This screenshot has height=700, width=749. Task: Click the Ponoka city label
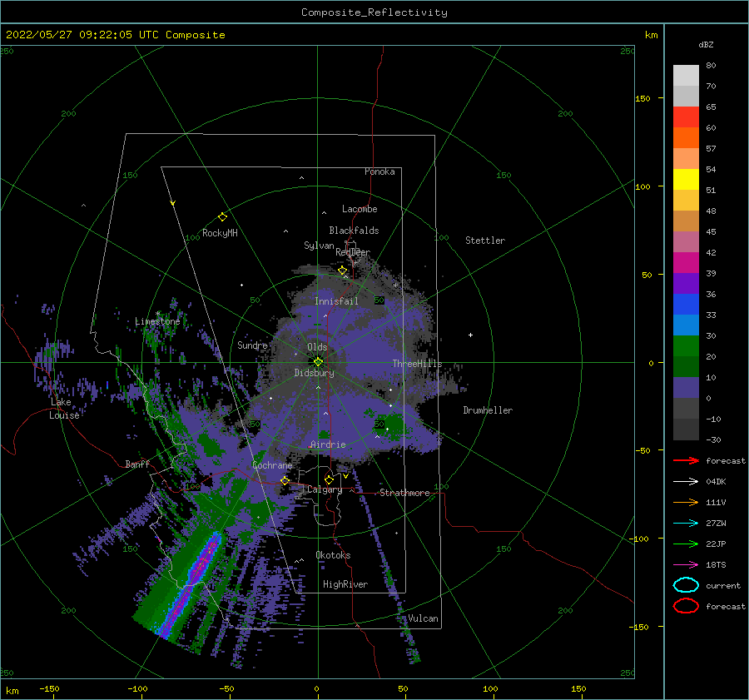click(x=379, y=171)
